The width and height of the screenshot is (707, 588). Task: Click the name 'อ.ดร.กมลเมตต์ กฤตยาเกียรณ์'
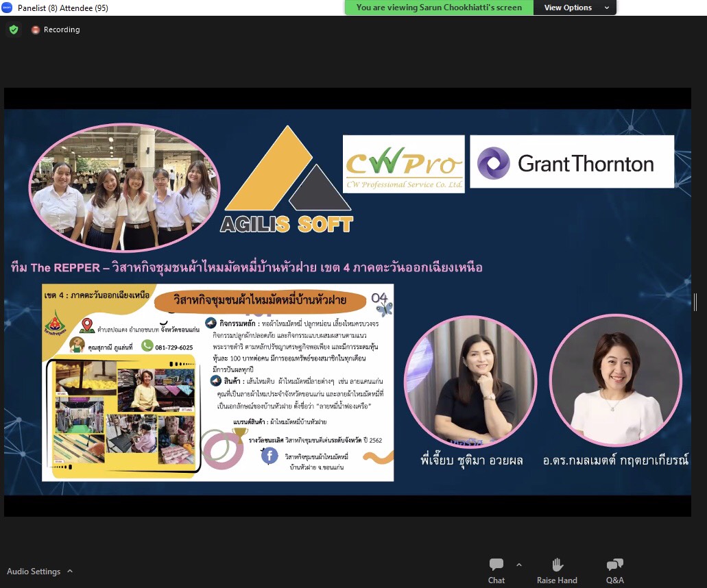click(x=616, y=460)
